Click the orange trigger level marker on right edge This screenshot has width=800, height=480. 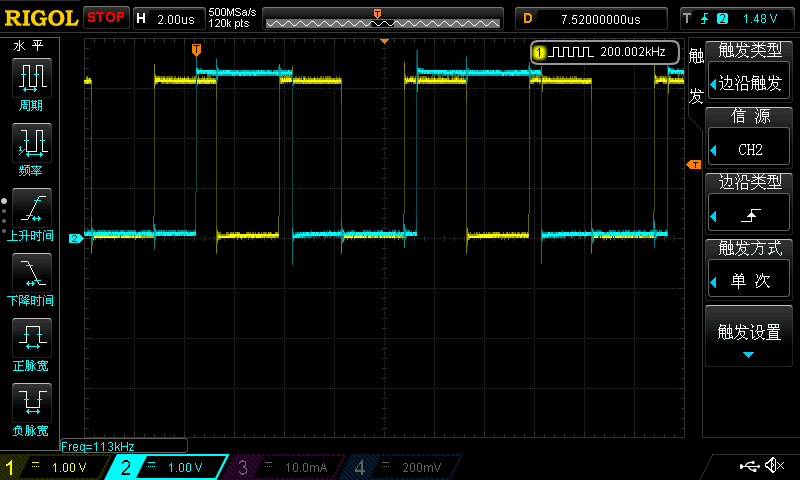coord(694,164)
